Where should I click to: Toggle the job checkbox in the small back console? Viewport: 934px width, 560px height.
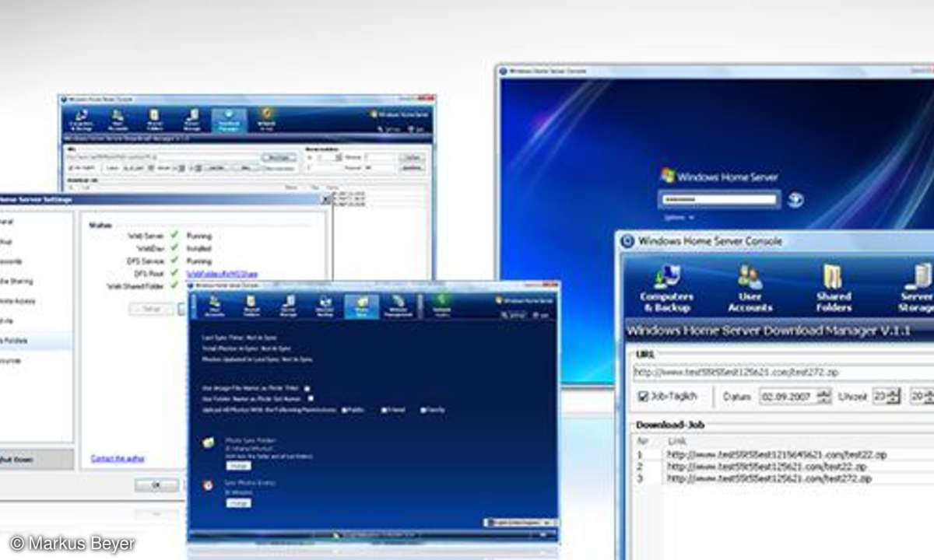click(72, 167)
